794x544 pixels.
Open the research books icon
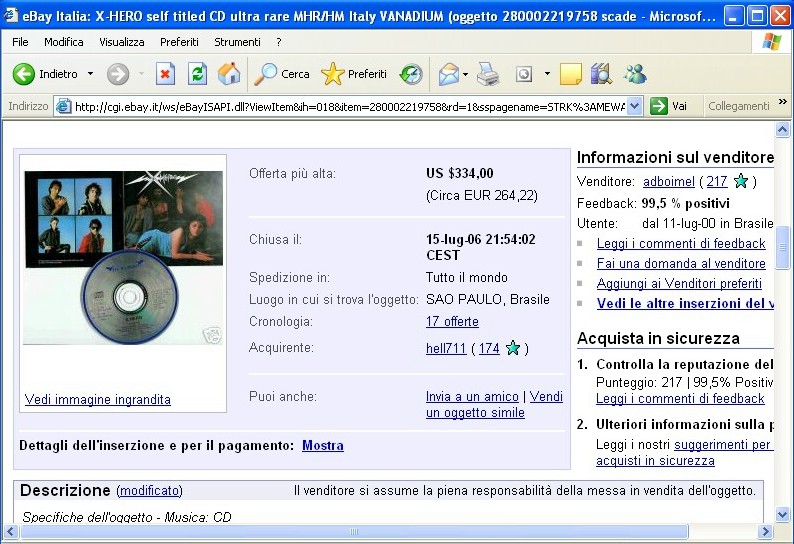pyautogui.click(x=601, y=74)
